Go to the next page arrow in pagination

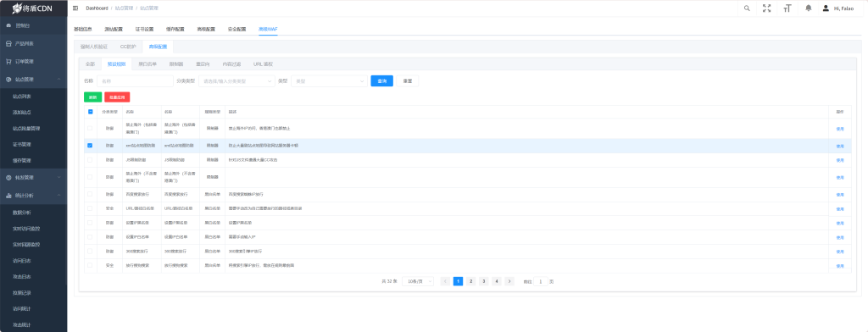tap(509, 281)
